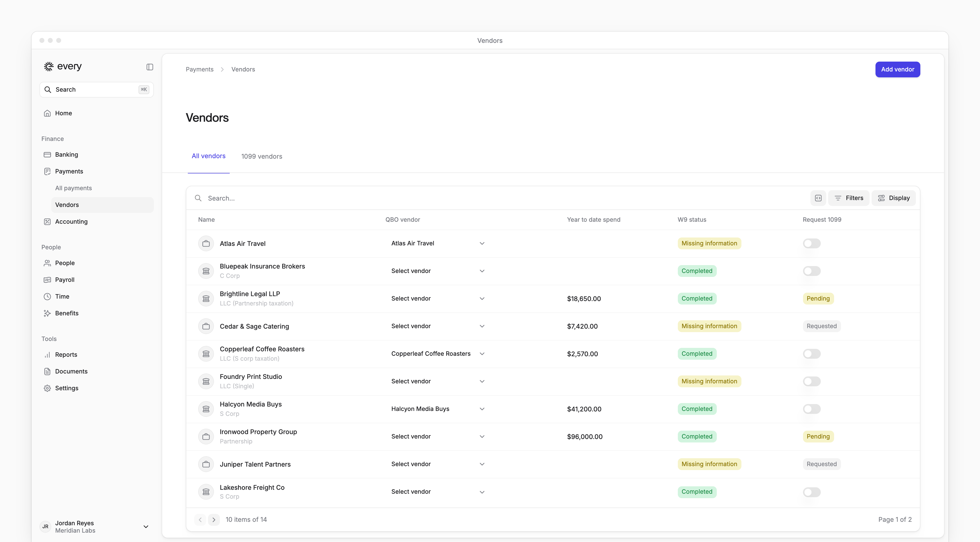Image resolution: width=980 pixels, height=542 pixels.
Task: Select Vendors in the sidebar submenu
Action: [102, 205]
